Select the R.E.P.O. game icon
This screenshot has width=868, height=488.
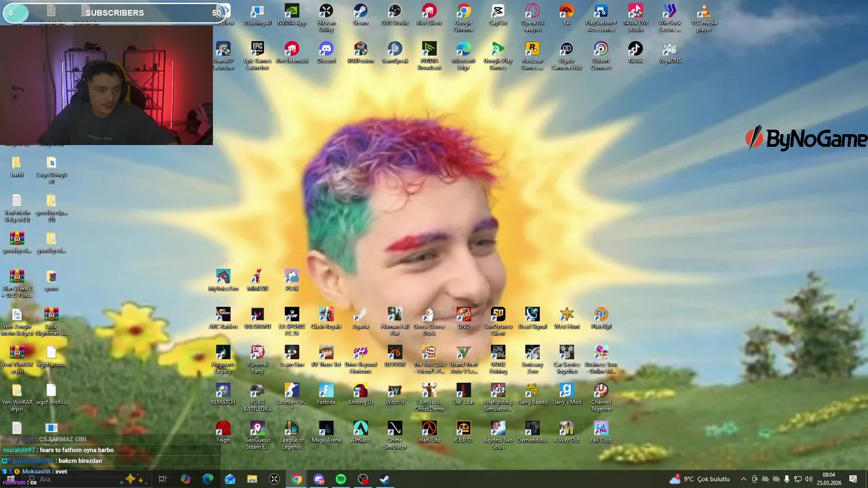(464, 432)
